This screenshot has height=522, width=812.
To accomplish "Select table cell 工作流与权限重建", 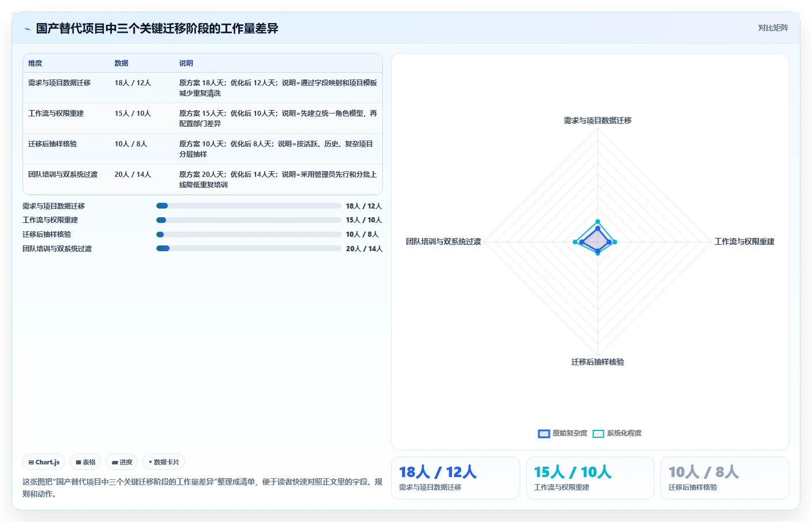I will pos(56,114).
